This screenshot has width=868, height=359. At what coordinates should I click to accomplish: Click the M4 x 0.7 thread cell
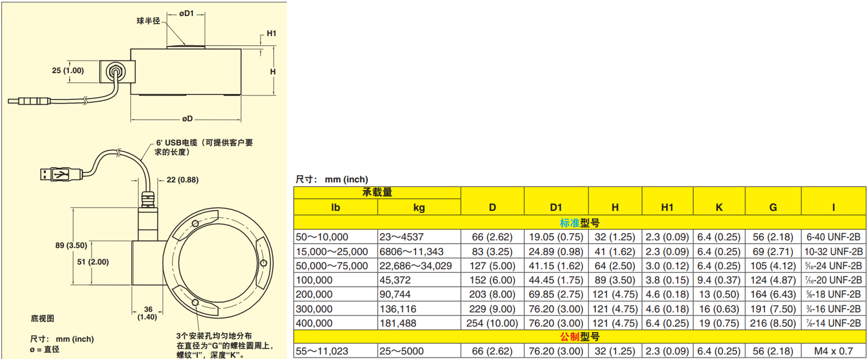[833, 352]
